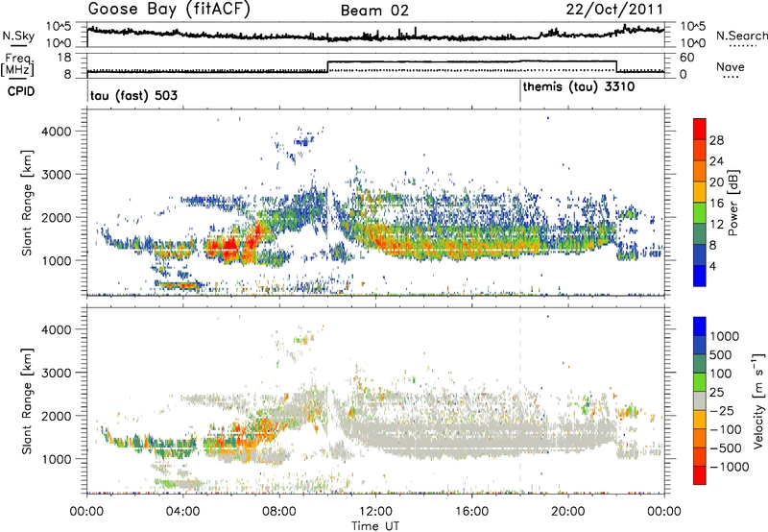
Task: Click the "Time UT" axis title
Action: point(375,525)
